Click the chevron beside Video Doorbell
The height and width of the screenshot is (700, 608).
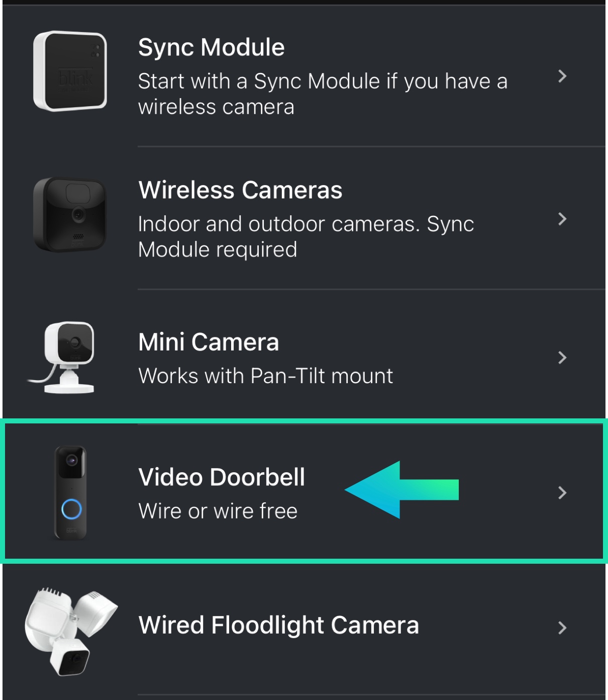click(562, 493)
